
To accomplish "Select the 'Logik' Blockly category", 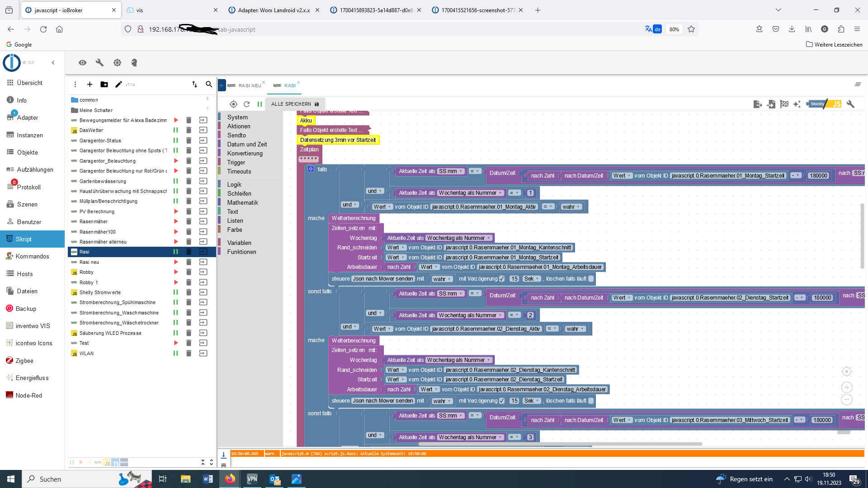I will point(234,184).
